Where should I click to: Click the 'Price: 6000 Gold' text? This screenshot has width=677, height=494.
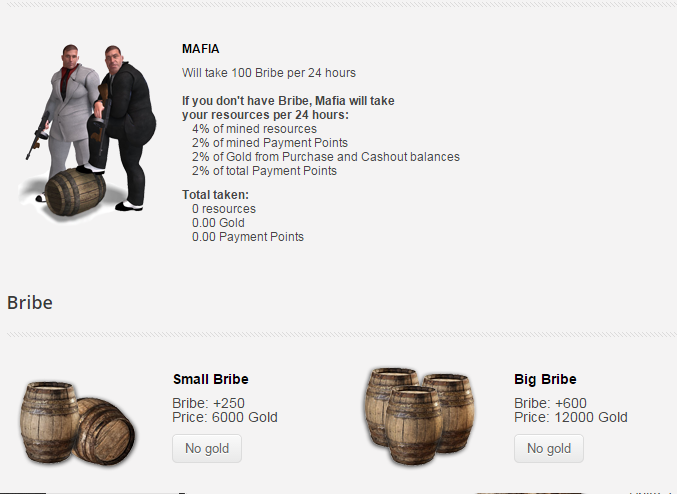pyautogui.click(x=224, y=417)
